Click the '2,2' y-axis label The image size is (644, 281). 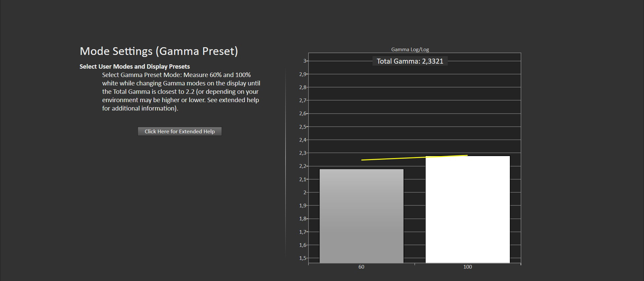[303, 166]
